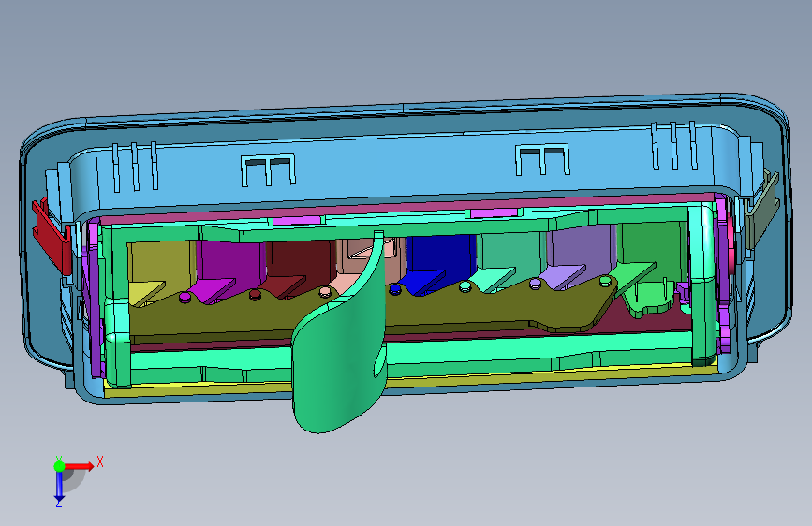Pick the small magenta pin on slider bar
The image size is (812, 526).
pyautogui.click(x=185, y=298)
